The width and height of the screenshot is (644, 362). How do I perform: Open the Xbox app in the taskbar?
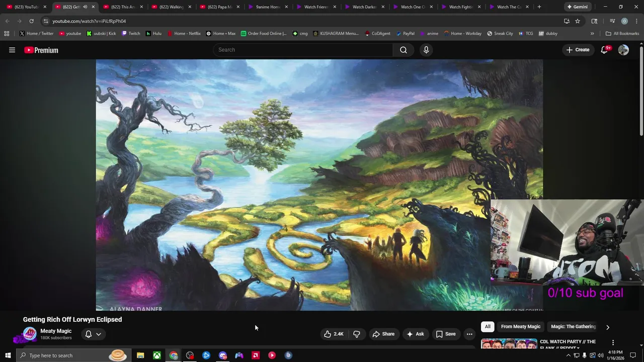point(157,355)
